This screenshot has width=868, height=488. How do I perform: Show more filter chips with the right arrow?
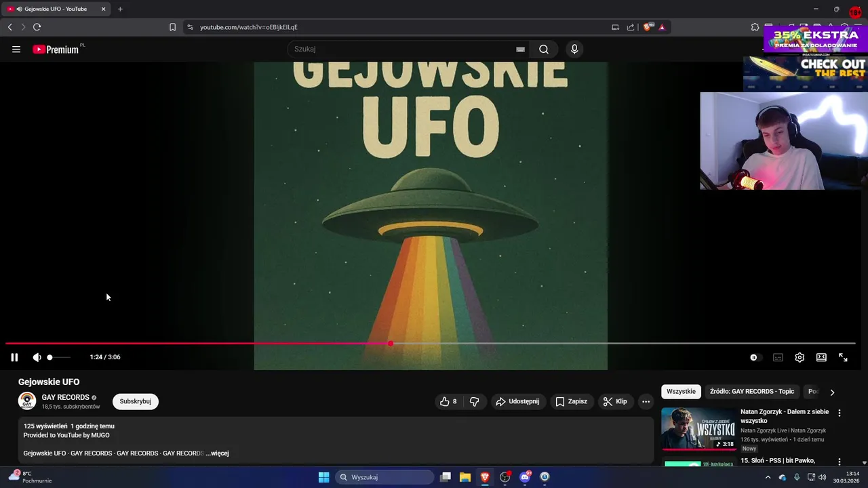(x=832, y=392)
